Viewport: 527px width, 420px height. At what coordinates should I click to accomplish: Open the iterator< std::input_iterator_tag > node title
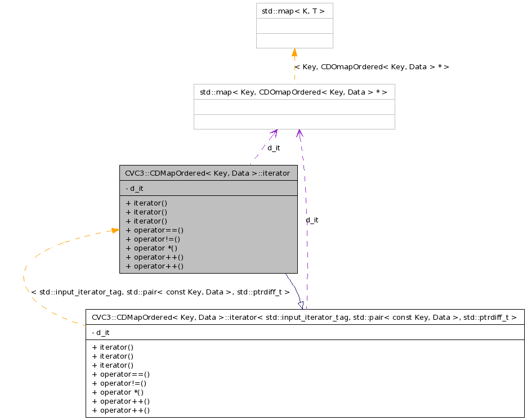pyautogui.click(x=304, y=317)
